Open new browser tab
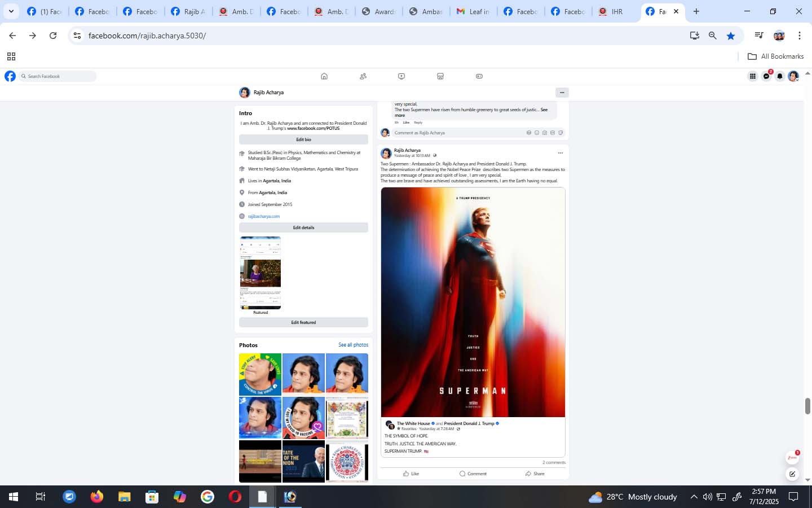The image size is (812, 508). 696,11
